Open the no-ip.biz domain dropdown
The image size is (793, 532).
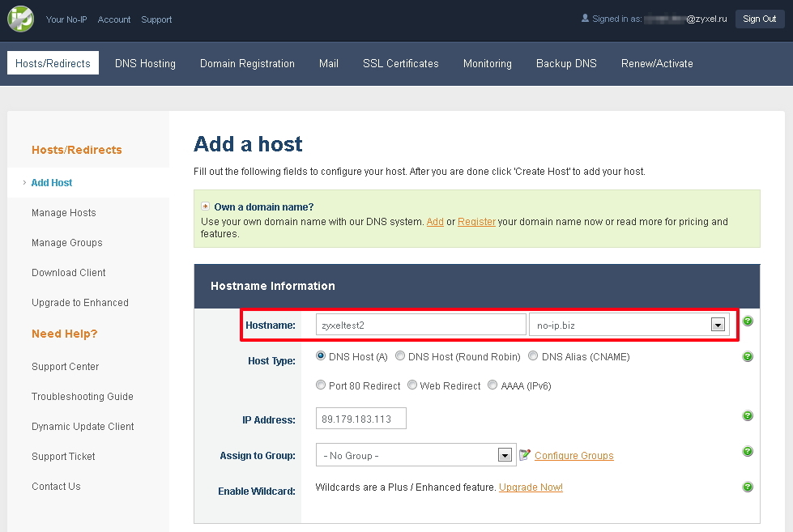[717, 325]
